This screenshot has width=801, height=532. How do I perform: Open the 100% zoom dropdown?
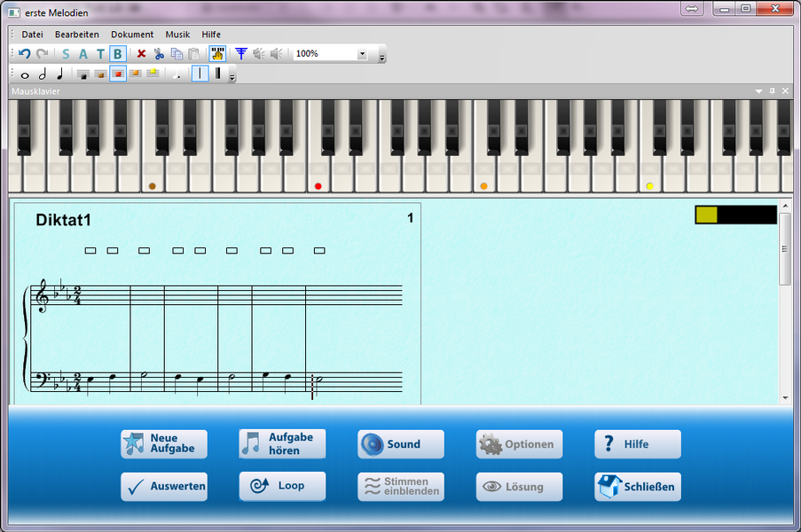[362, 54]
